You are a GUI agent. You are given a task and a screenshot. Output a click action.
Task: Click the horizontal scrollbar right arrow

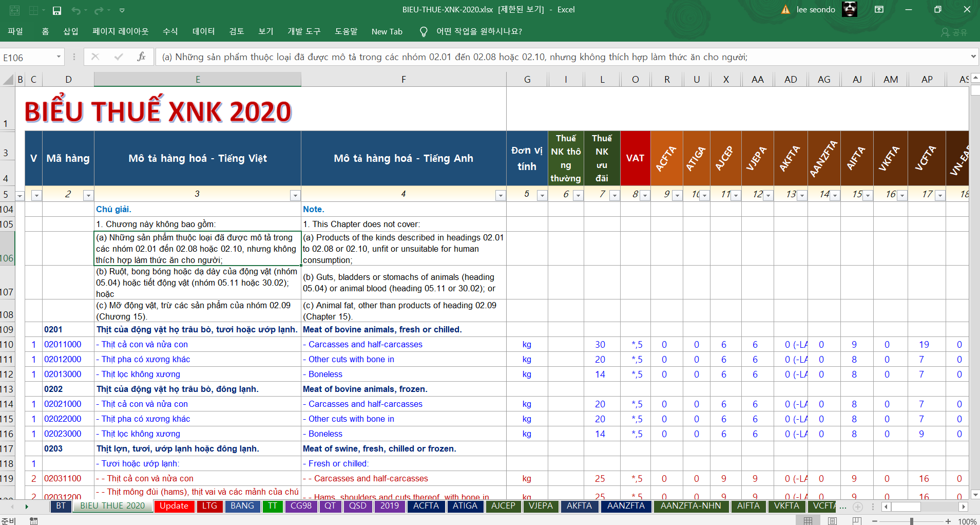(964, 507)
